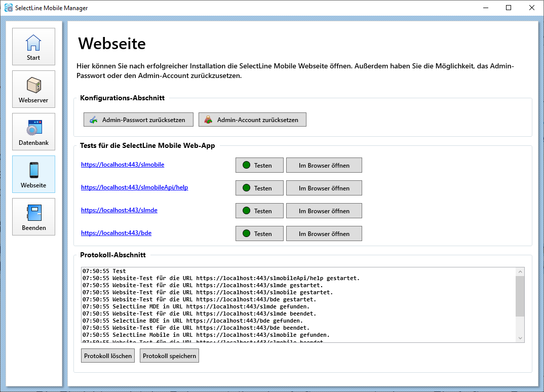Click the green status dot for the slmobile test
The width and height of the screenshot is (544, 392).
(246, 165)
